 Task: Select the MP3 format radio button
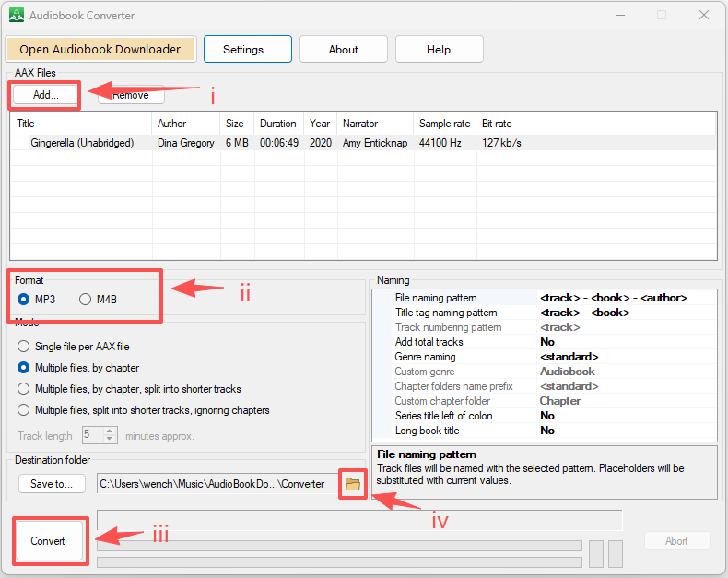[23, 299]
